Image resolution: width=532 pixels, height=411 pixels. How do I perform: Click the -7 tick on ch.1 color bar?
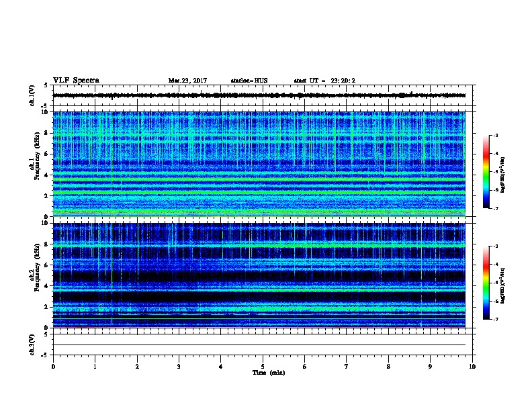click(x=496, y=208)
